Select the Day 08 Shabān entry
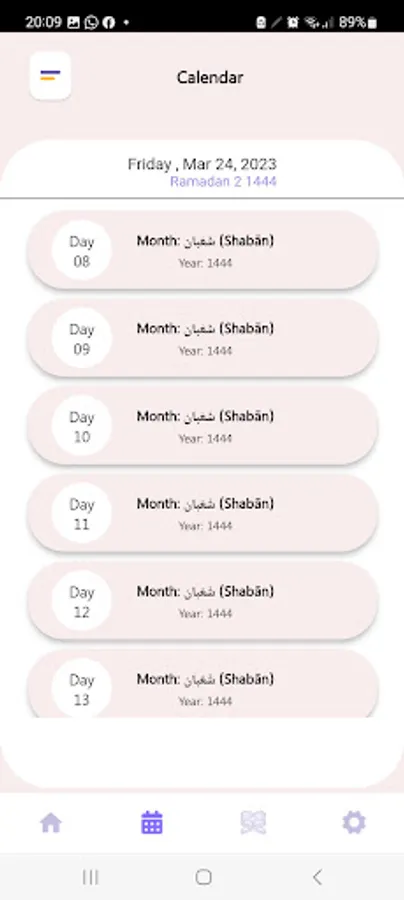 203,250
